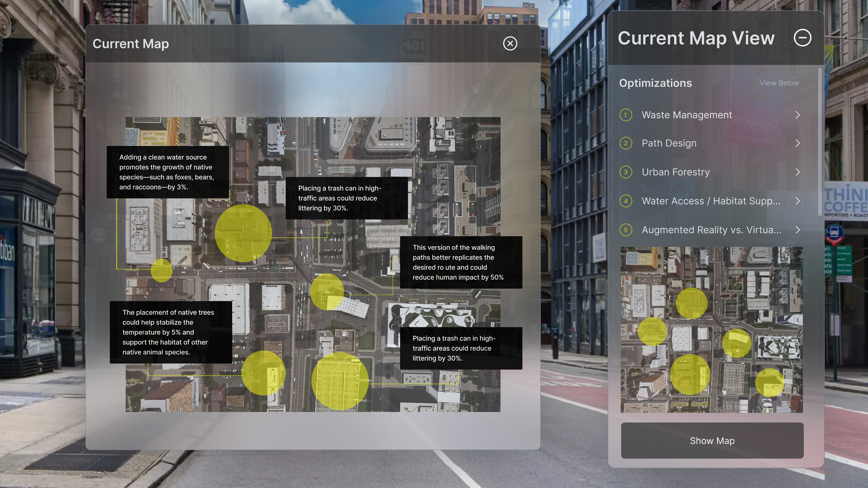Click the number 1 circle icon for Waste Management

point(626,115)
